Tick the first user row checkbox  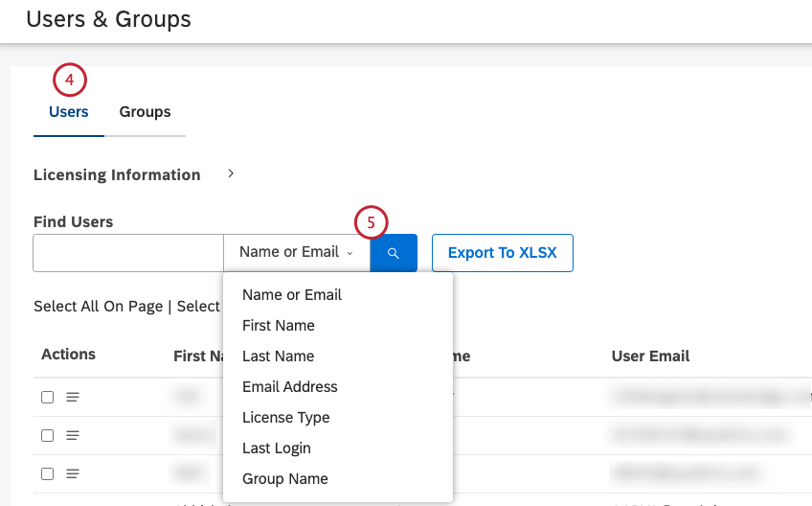47,397
